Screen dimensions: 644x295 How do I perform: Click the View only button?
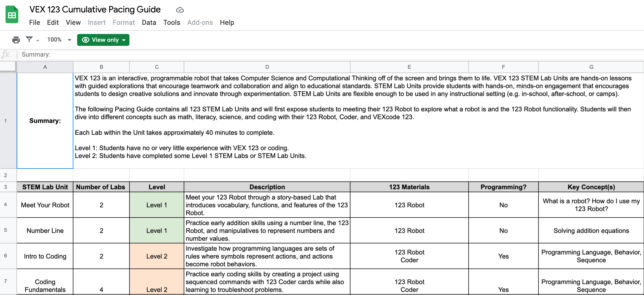click(x=103, y=40)
